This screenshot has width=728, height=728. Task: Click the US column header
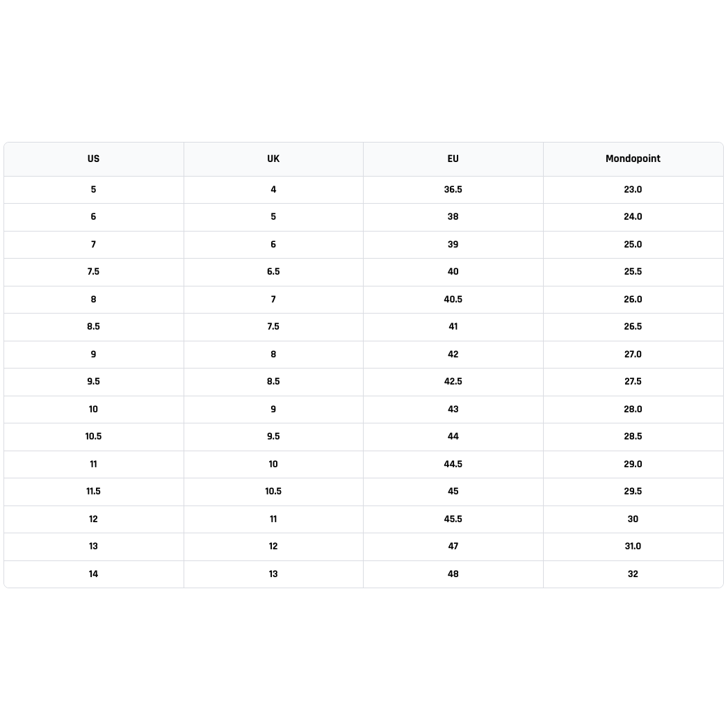click(x=93, y=159)
